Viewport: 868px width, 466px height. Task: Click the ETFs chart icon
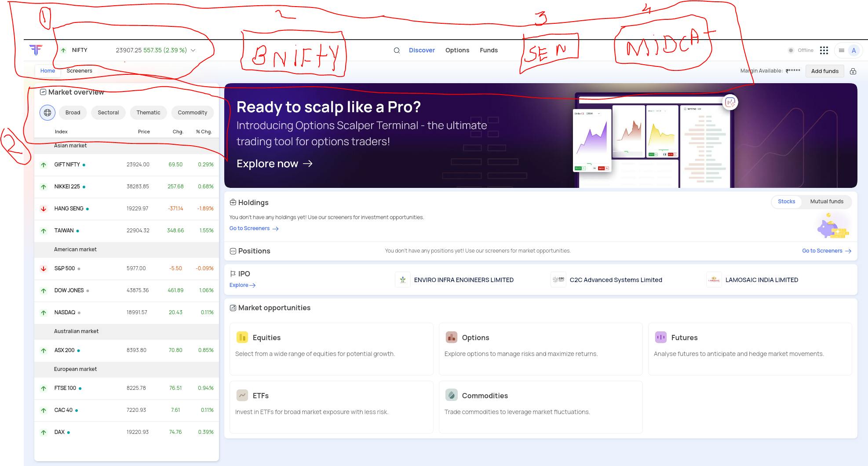242,396
